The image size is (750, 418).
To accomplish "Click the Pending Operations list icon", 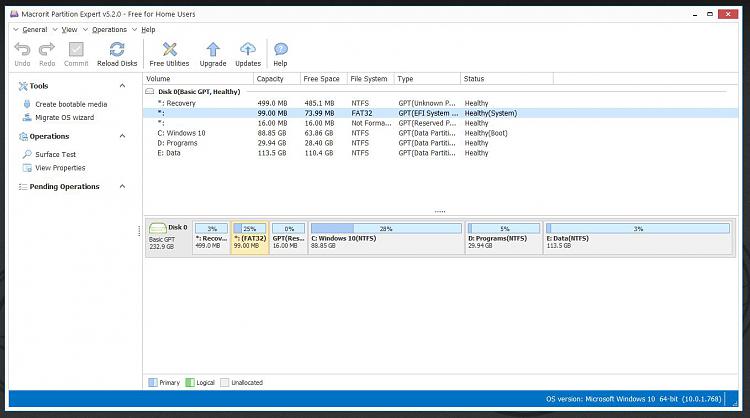I will pos(23,187).
